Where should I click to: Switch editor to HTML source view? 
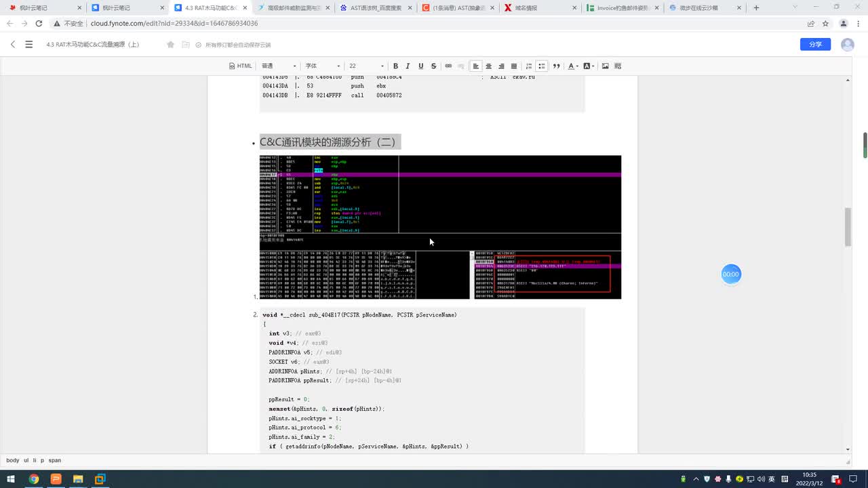(x=240, y=66)
